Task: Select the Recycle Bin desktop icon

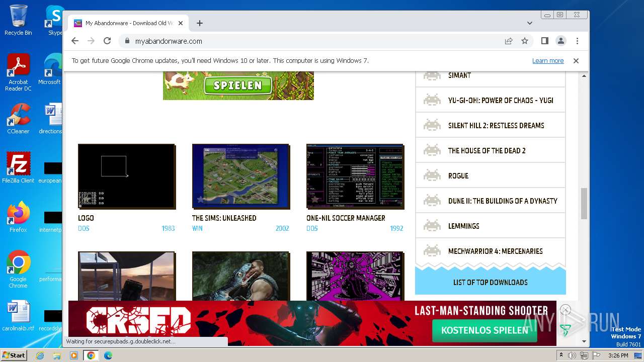Action: [x=18, y=20]
